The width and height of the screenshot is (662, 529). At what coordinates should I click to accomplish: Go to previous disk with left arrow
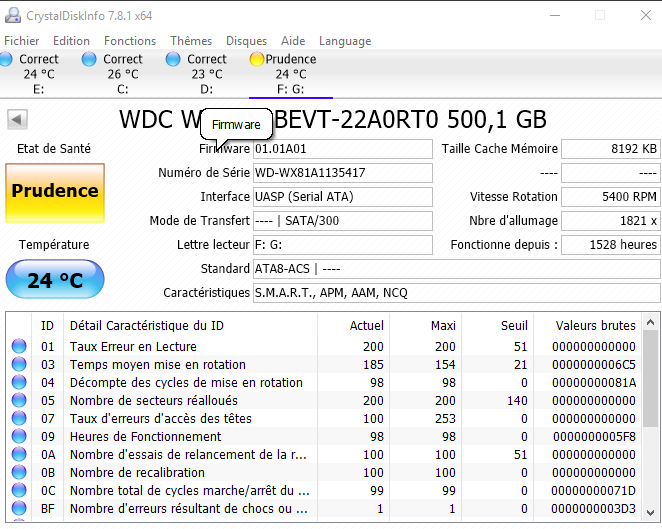tap(17, 119)
